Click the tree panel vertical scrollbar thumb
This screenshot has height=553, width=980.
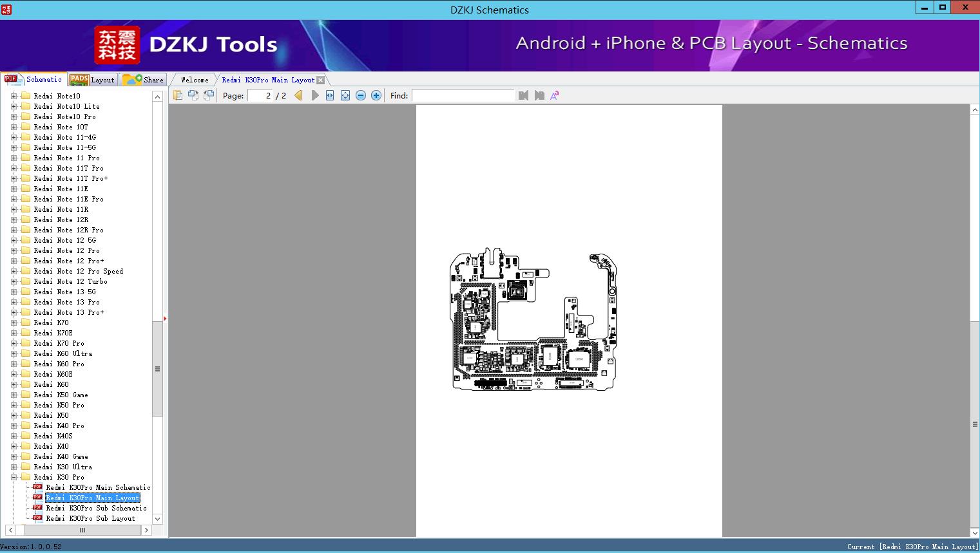coord(157,368)
